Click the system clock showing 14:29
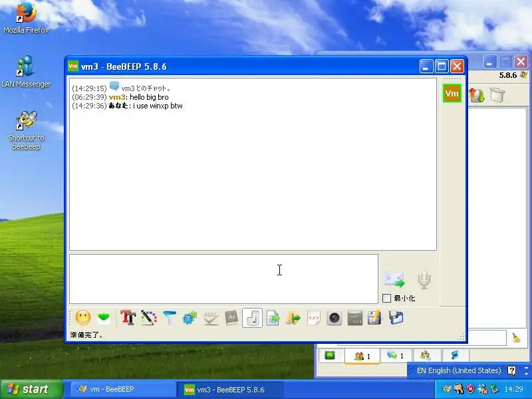 (x=513, y=389)
